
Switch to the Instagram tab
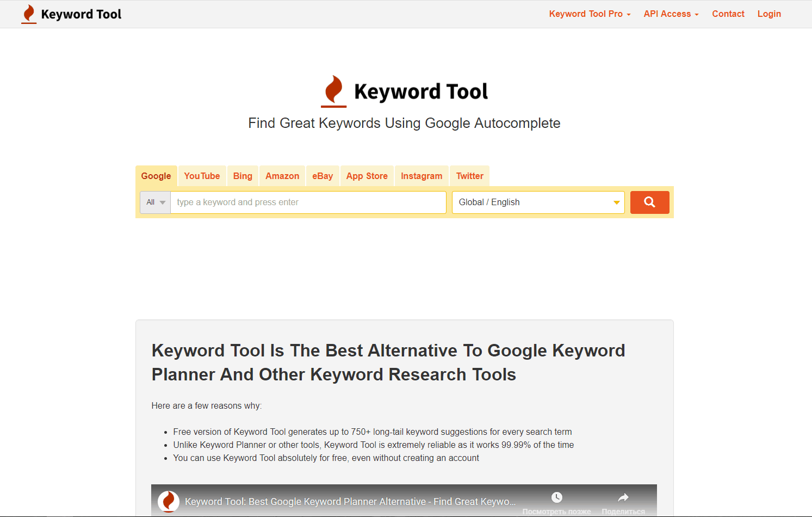(x=422, y=176)
